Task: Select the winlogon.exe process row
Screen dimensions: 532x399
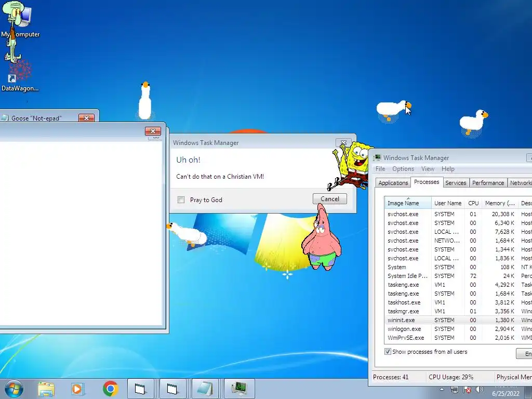Action: [x=458, y=329]
